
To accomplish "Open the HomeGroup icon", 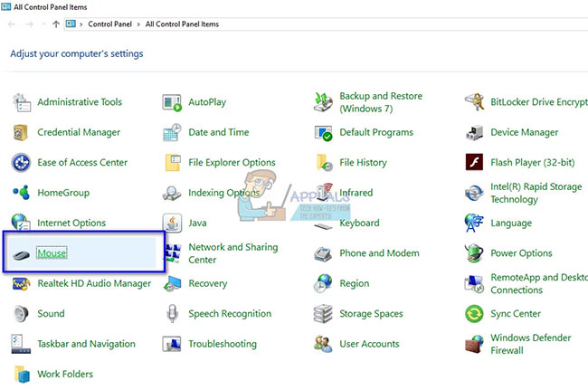I will [x=22, y=193].
